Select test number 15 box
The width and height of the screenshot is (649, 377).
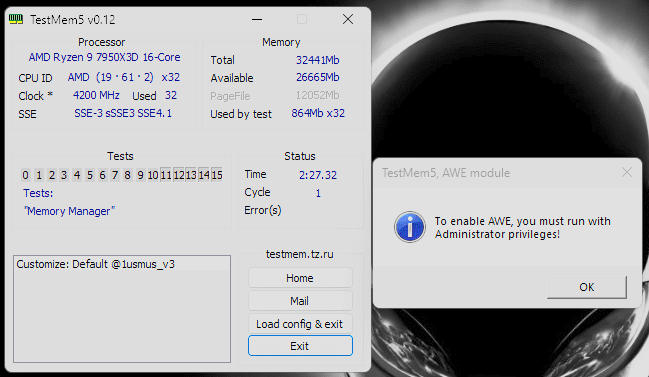(217, 175)
